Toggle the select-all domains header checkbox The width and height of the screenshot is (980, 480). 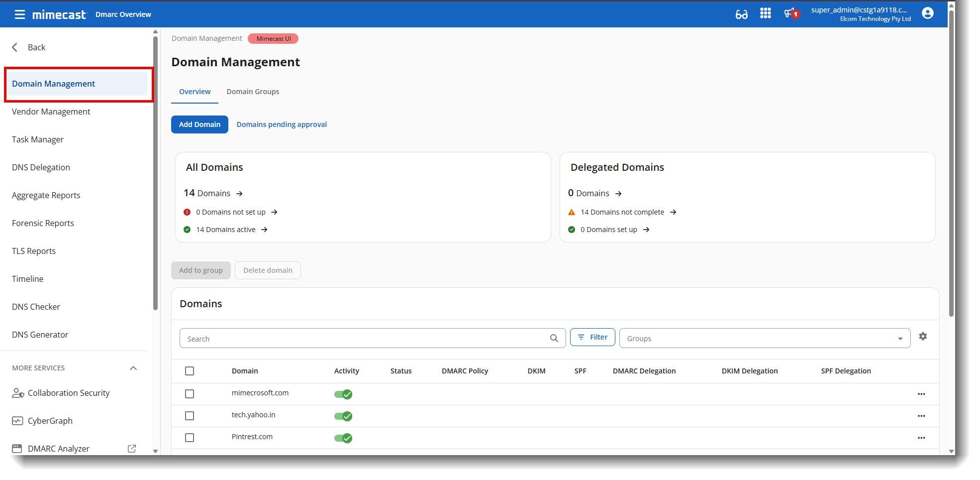190,371
